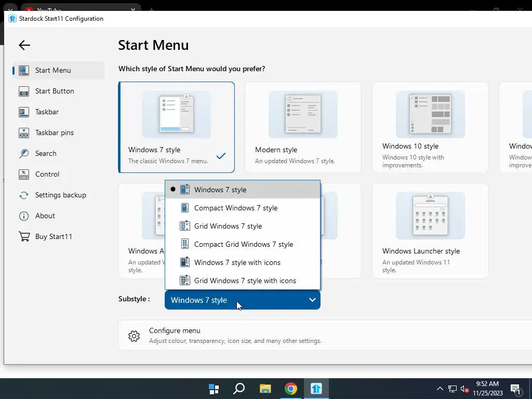
Task: Click the Stardock Start11 title bar icon
Action: 12,19
